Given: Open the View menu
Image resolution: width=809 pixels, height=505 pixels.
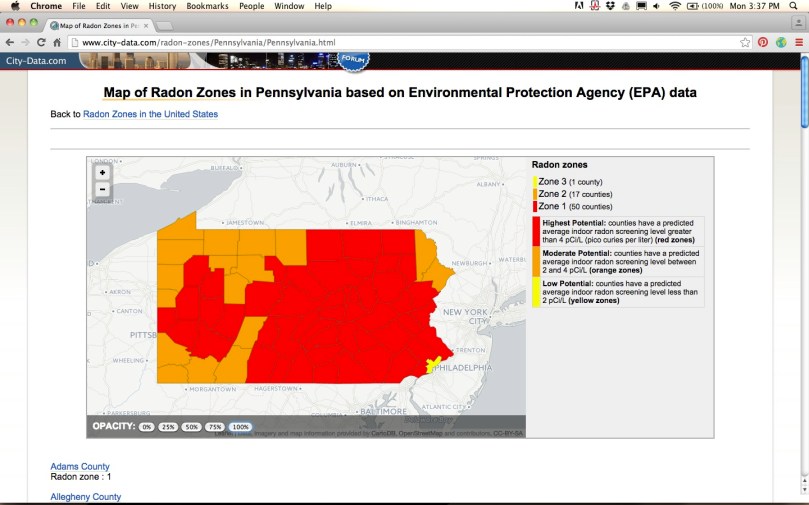Looking at the screenshot, I should pos(130,6).
